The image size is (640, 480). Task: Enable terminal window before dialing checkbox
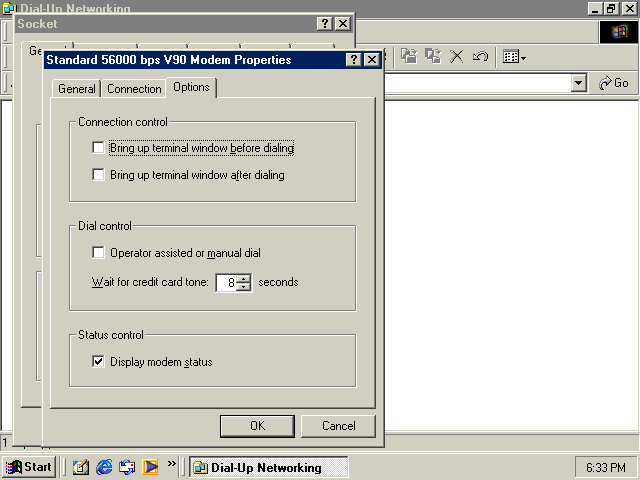pos(98,147)
